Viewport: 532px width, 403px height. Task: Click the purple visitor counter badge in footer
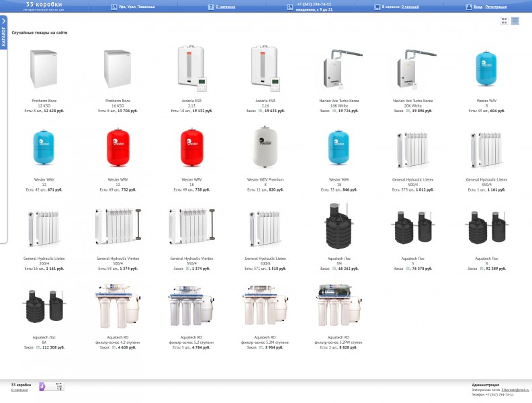(51, 386)
